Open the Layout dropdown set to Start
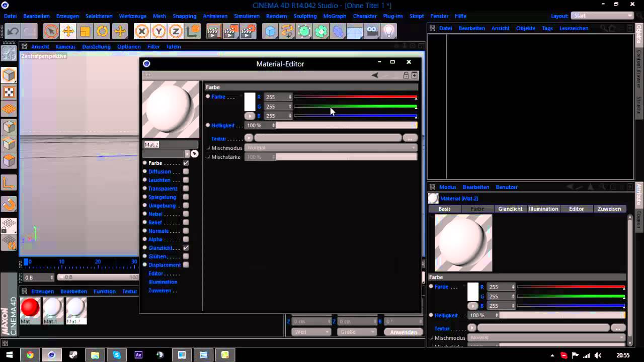644x362 pixels. (603, 16)
